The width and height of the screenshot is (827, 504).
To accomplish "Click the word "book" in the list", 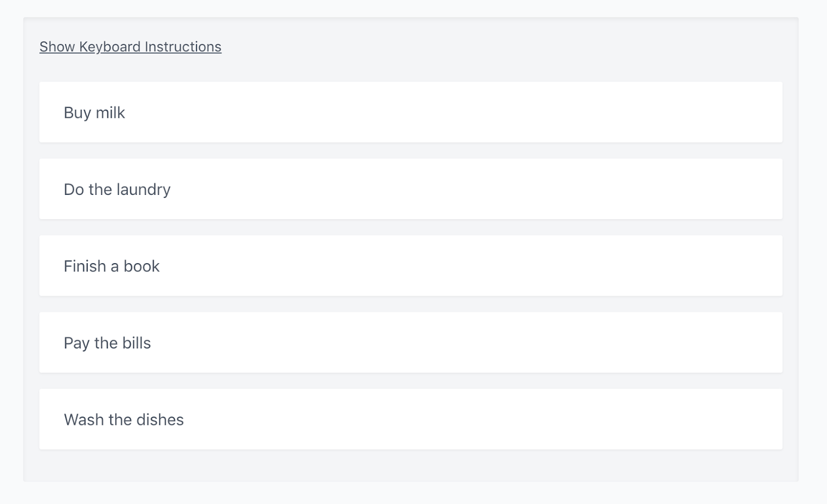I will pyautogui.click(x=142, y=266).
